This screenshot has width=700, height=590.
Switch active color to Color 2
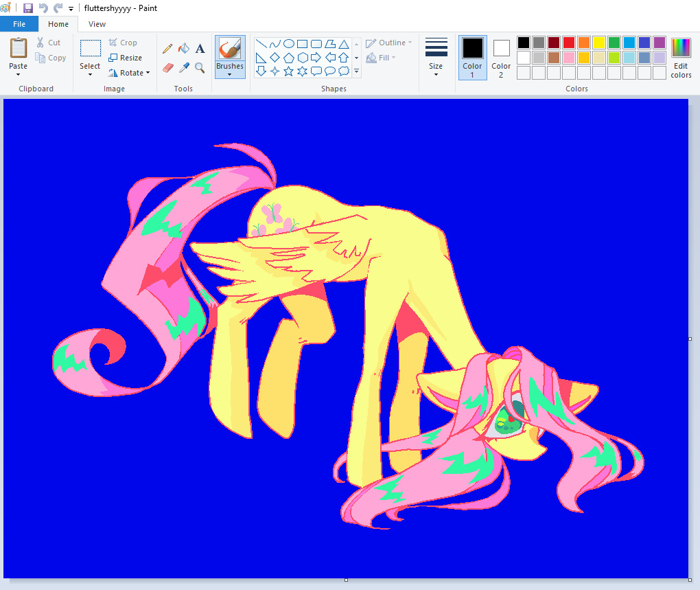(x=501, y=57)
